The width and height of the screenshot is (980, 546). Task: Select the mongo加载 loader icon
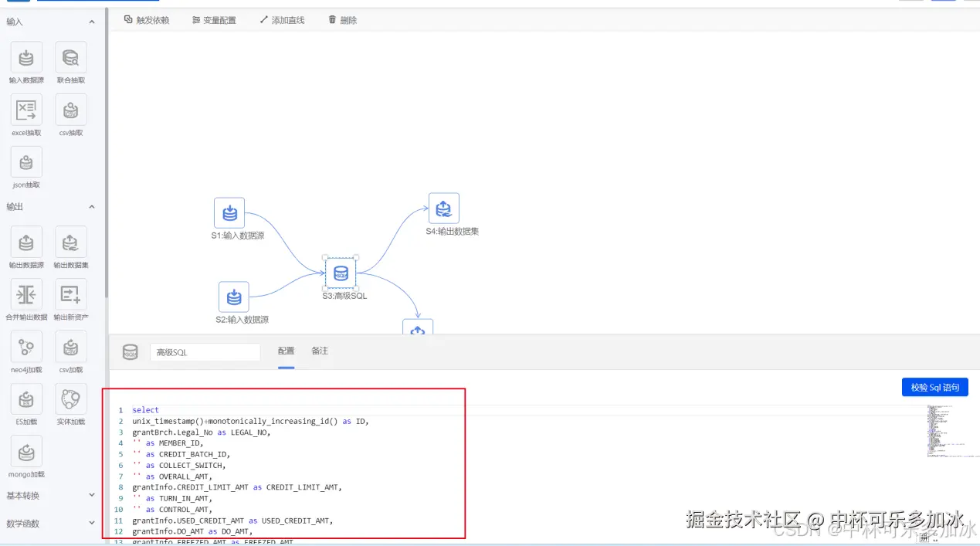coord(25,452)
